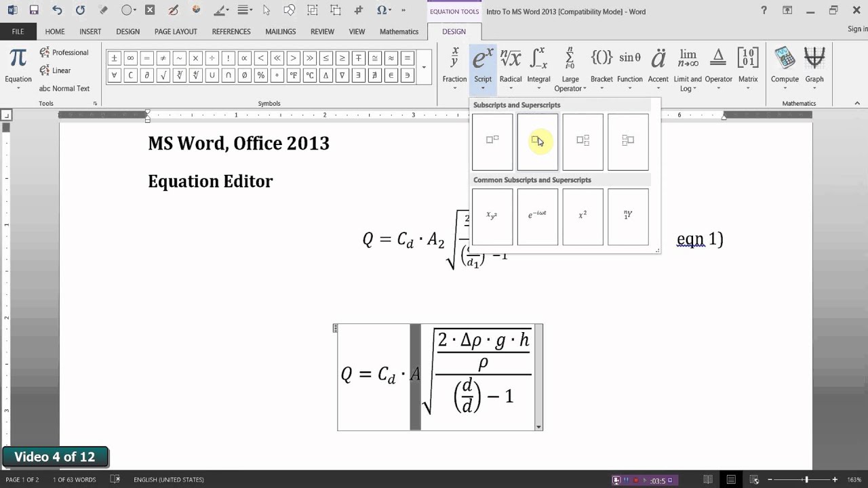Image resolution: width=868 pixels, height=488 pixels.
Task: Open the REFERENCES tab
Action: [231, 31]
